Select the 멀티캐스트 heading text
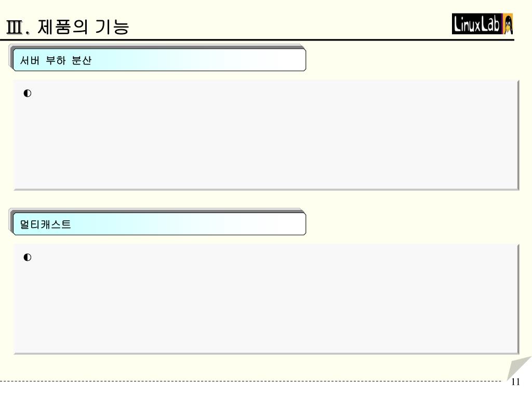The width and height of the screenshot is (532, 399). [46, 224]
